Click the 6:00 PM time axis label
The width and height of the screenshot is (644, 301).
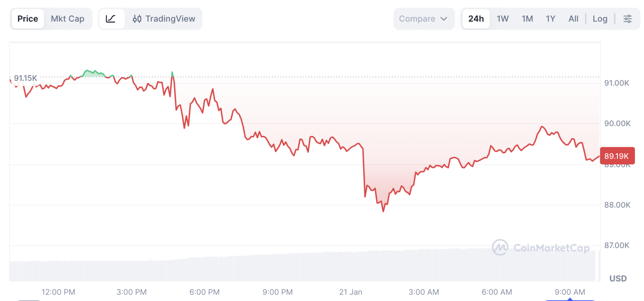pos(204,292)
